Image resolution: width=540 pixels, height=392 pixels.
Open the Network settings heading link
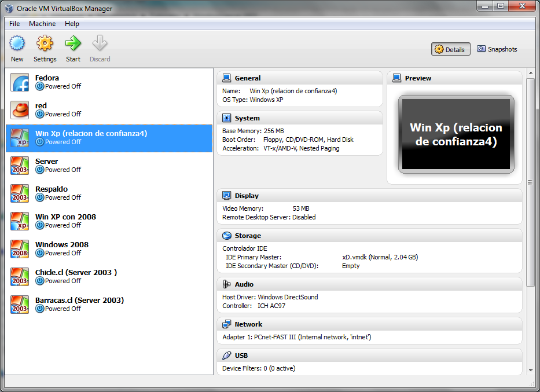click(248, 324)
